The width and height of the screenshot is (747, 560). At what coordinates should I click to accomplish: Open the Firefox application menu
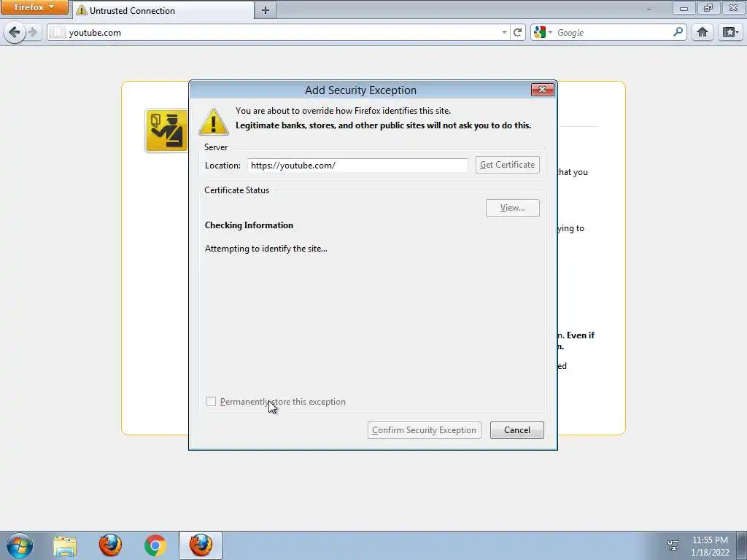(34, 7)
